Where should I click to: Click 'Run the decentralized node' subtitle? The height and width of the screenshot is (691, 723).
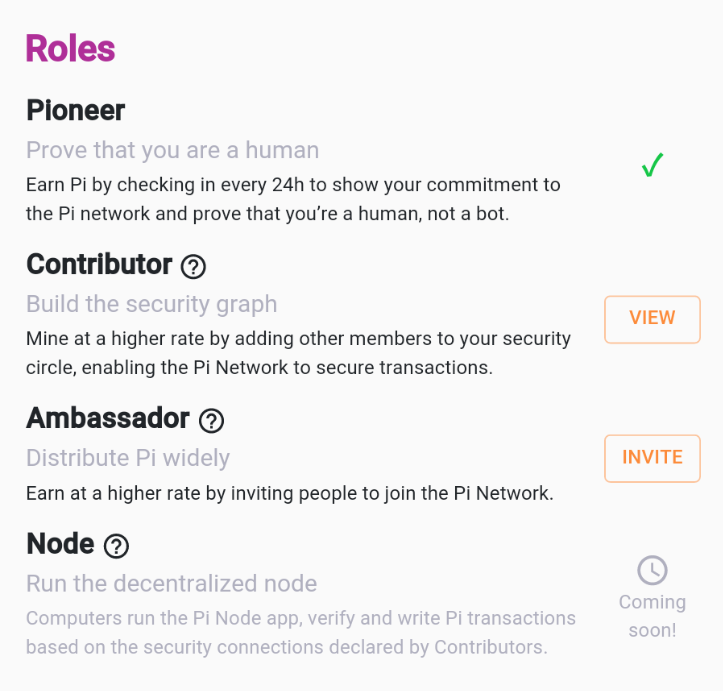[172, 584]
